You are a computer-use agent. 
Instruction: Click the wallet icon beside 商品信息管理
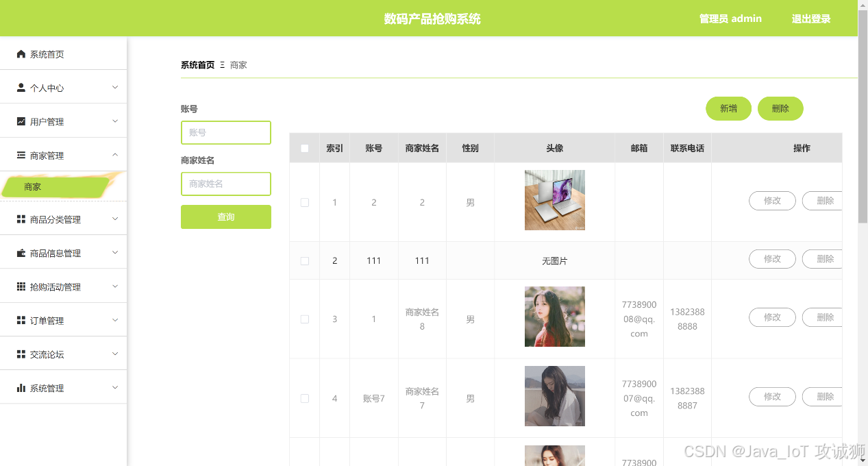21,253
